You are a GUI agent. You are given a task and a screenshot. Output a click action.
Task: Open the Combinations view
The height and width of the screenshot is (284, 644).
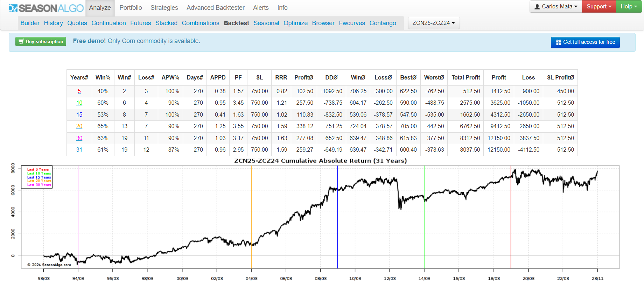(x=201, y=23)
